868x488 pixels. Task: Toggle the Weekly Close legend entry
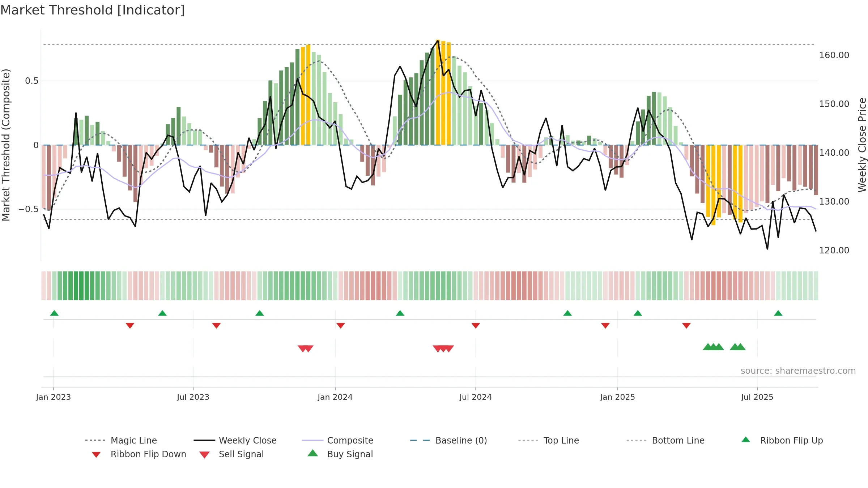(235, 440)
